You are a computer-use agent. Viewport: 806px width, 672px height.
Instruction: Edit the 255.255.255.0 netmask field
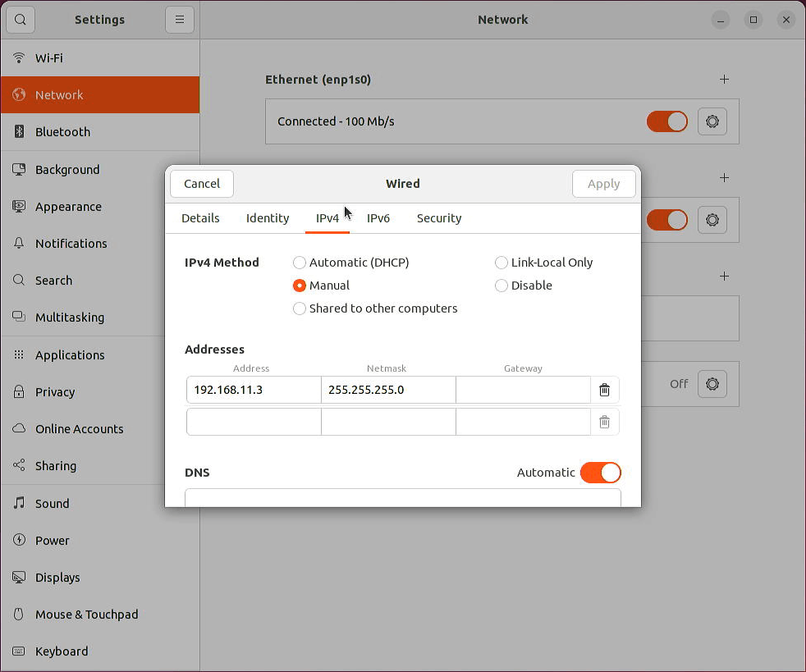pyautogui.click(x=388, y=390)
